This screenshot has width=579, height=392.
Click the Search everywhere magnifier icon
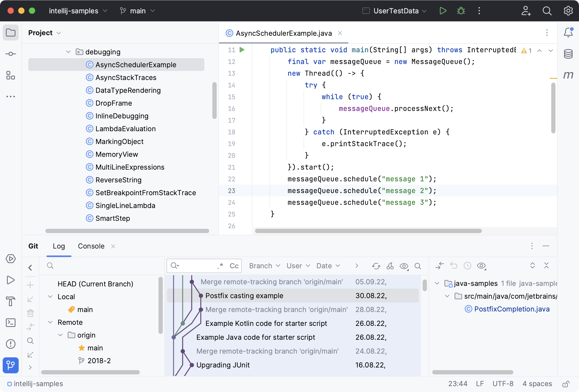coord(547,11)
